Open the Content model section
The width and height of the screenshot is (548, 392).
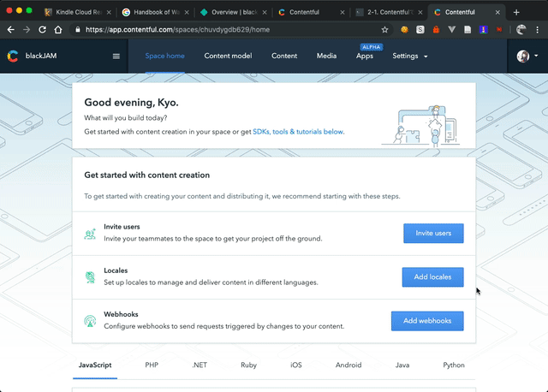228,56
